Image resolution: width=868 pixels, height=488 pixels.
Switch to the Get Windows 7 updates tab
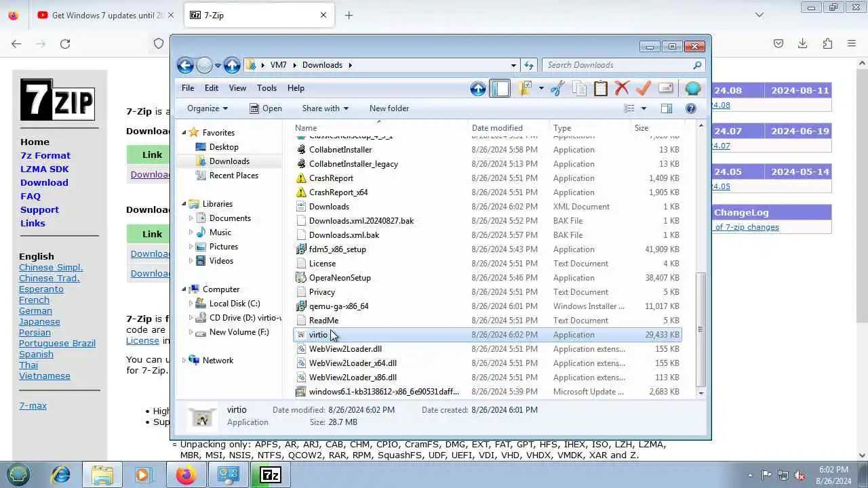click(x=106, y=15)
